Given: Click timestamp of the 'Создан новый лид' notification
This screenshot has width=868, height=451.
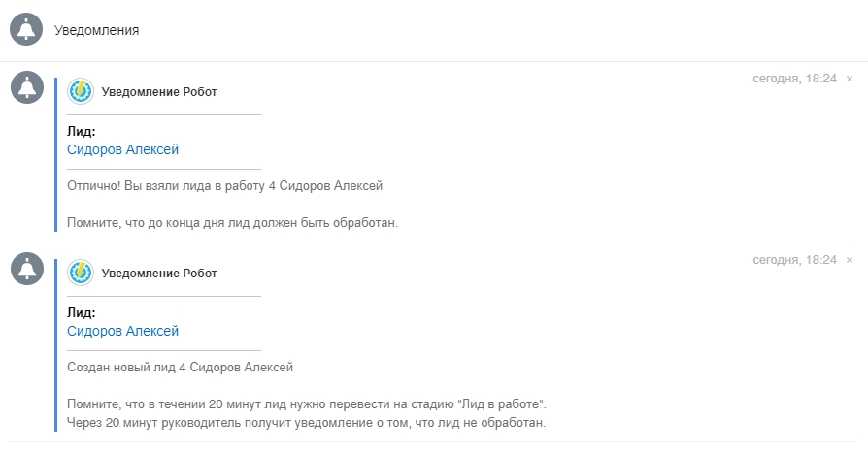Looking at the screenshot, I should tap(794, 260).
